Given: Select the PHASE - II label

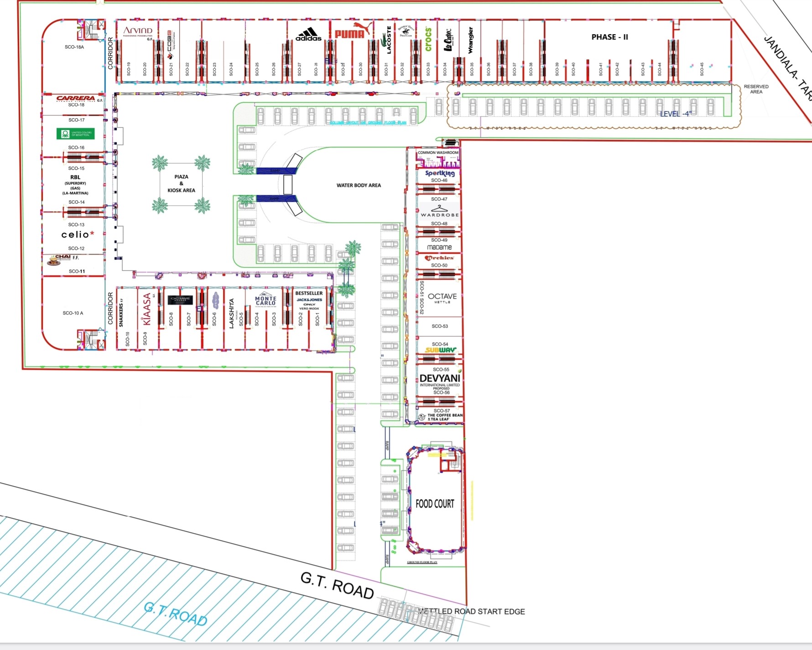Looking at the screenshot, I should [x=609, y=37].
